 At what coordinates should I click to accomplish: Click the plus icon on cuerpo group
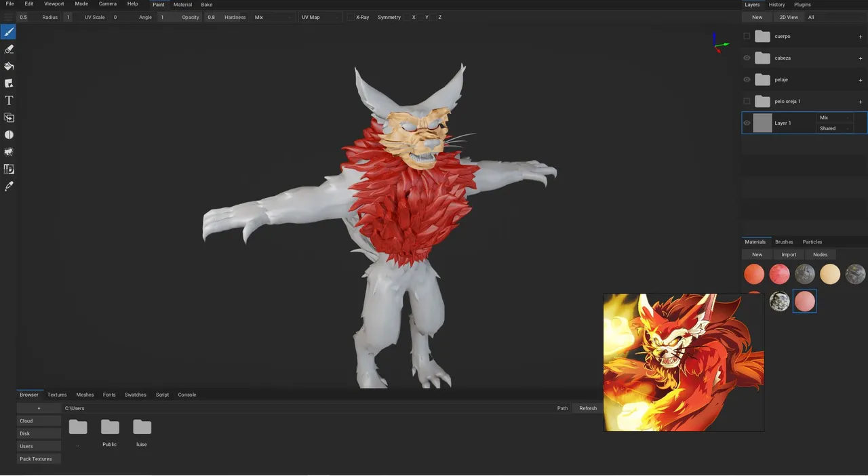[x=861, y=37]
